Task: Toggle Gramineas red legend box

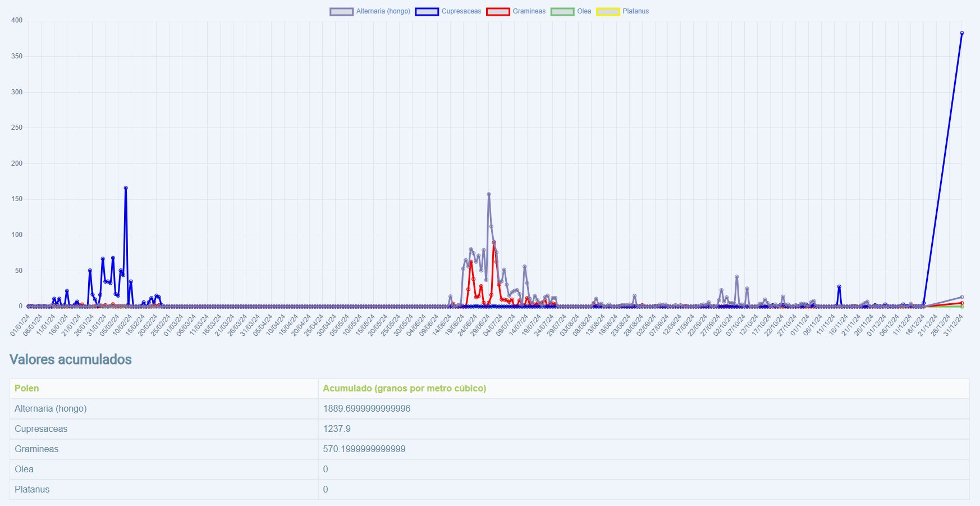Action: [x=498, y=12]
